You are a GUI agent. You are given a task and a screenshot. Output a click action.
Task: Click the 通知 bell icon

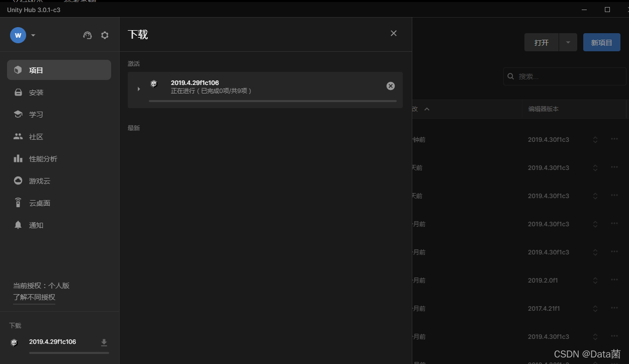click(x=18, y=225)
